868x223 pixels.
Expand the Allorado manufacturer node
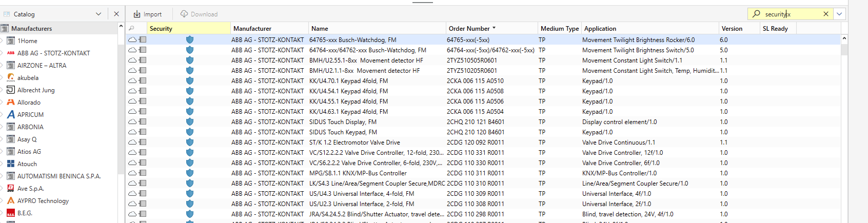coord(2,103)
